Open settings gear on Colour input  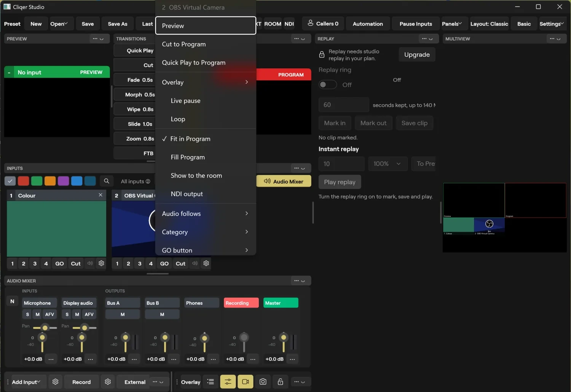pyautogui.click(x=101, y=263)
